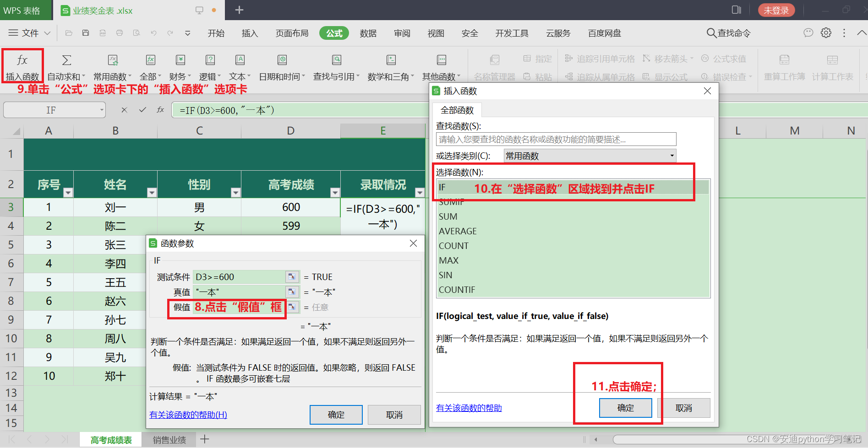Open the 或选择类别 常用函数 dropdown
Screen dimensions: 868x448
click(590, 156)
